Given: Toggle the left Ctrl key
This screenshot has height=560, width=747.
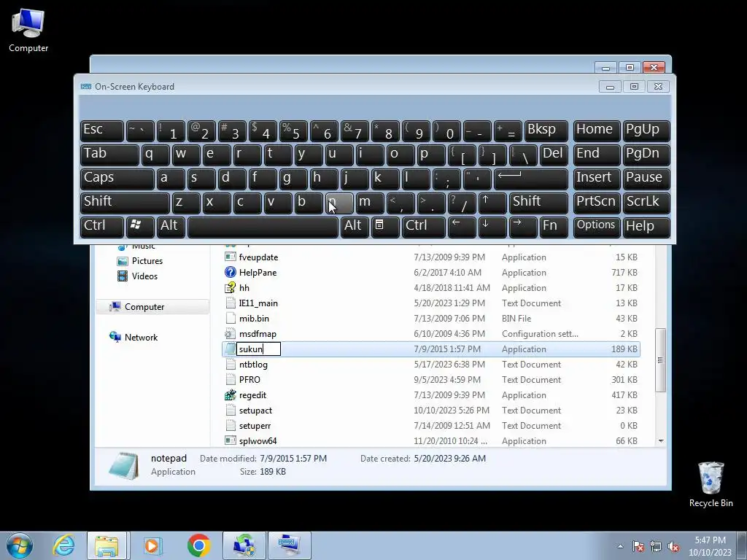Looking at the screenshot, I should point(102,227).
